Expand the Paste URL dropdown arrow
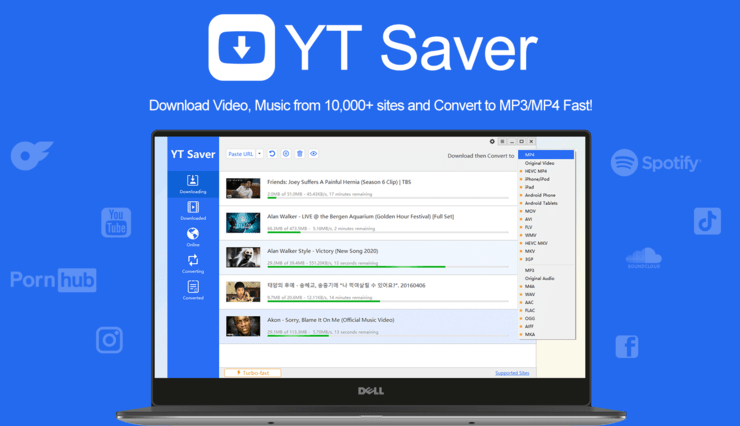 (x=260, y=154)
